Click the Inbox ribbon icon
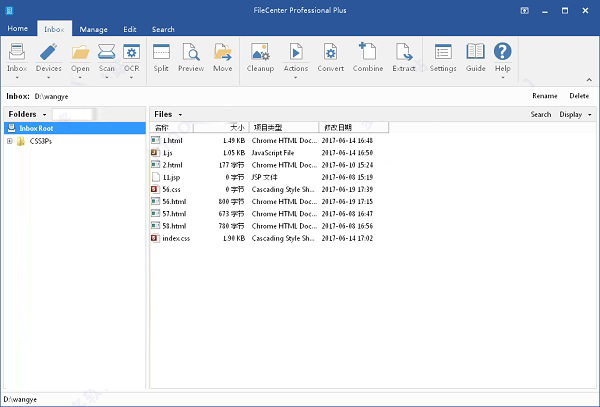The width and height of the screenshot is (600, 407). point(17,52)
